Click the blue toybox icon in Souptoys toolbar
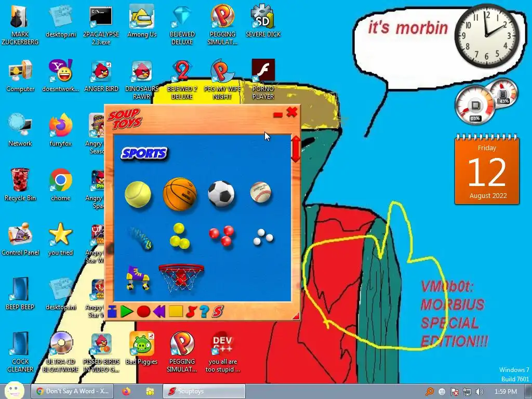Screen dimensions: 532x399 pyautogui.click(x=112, y=311)
